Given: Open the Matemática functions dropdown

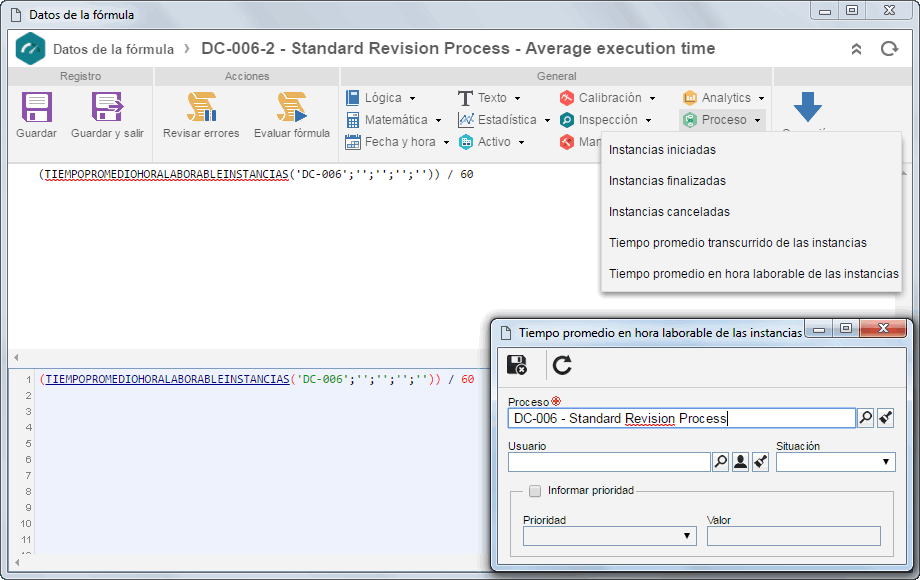Looking at the screenshot, I should pyautogui.click(x=394, y=120).
